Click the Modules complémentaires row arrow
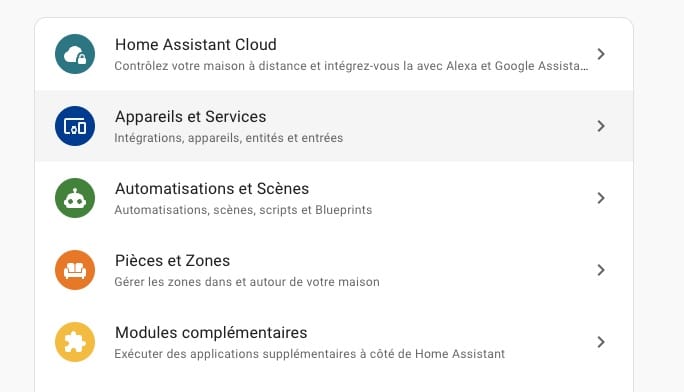Viewport: 684px width, 392px height. pos(601,342)
